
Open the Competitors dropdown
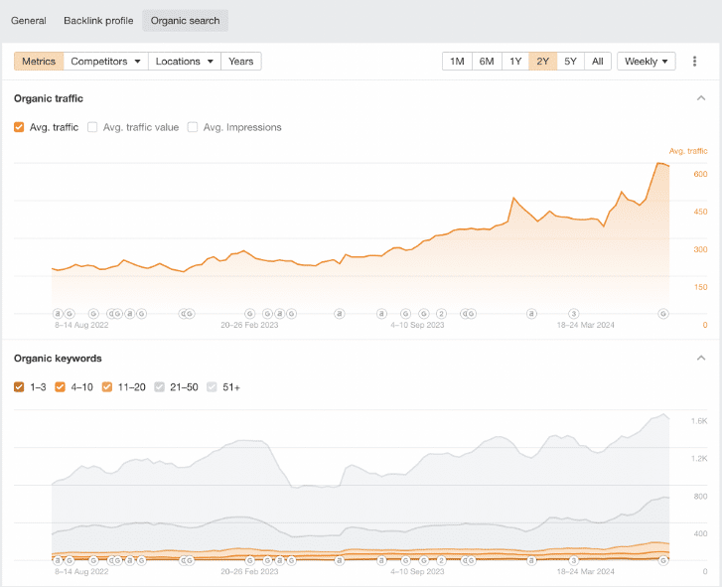(105, 62)
